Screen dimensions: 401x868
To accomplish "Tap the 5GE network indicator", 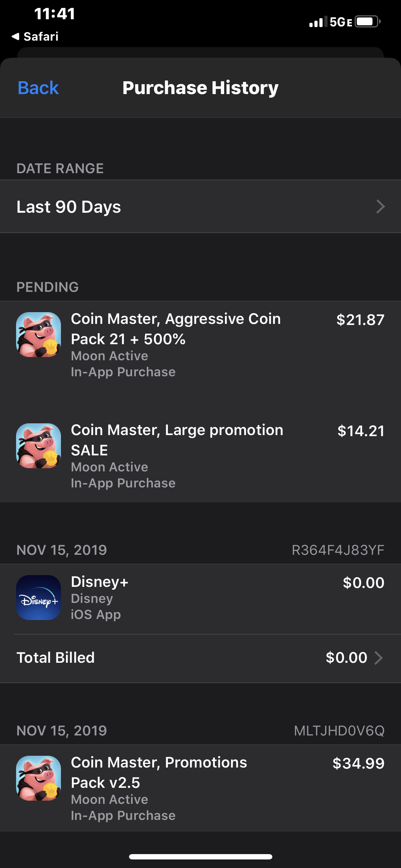I will (341, 22).
